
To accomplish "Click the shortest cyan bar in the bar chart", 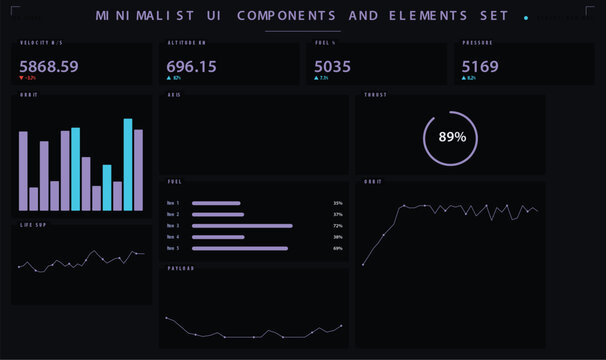I will pos(107,188).
